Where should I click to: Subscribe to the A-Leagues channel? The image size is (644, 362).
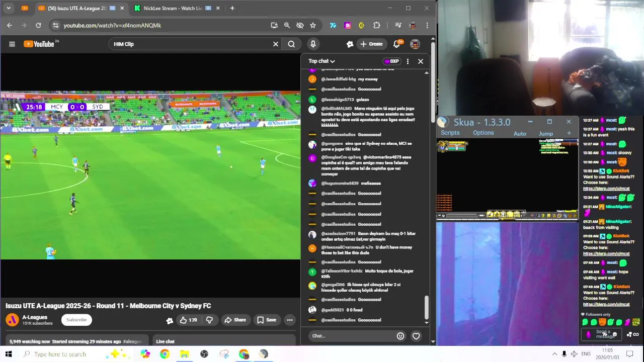(x=76, y=320)
